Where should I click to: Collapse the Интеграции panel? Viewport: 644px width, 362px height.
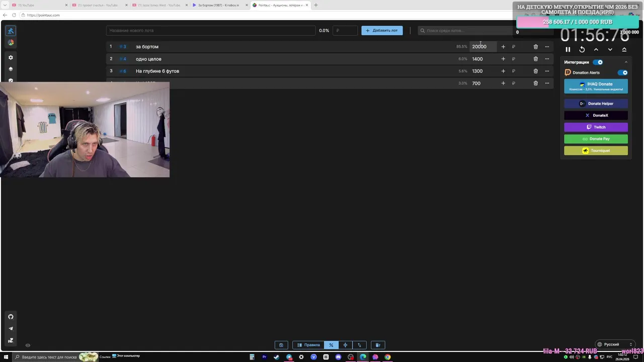point(626,62)
